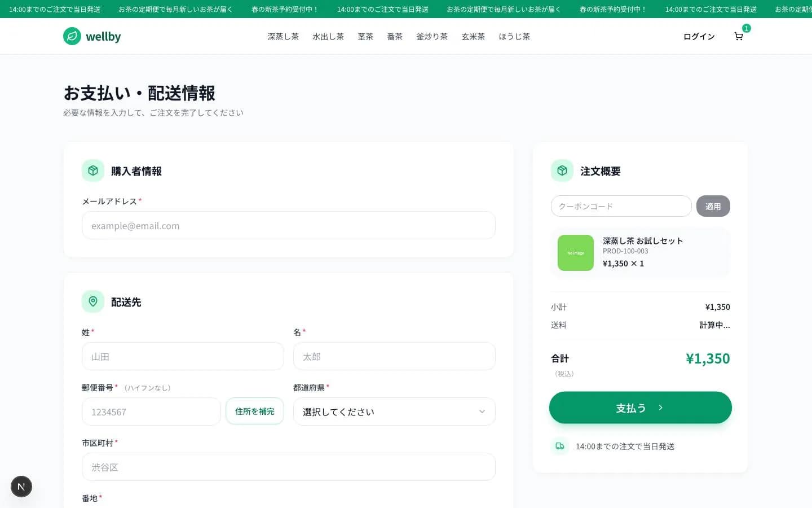Focus the 名 first name field
Viewport: 812px width, 508px height.
[x=394, y=356]
